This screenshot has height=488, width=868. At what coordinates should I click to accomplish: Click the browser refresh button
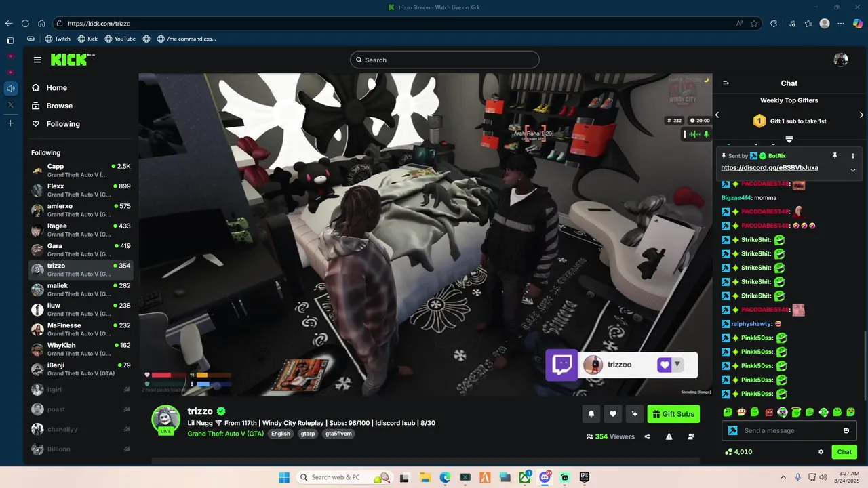[x=25, y=23]
